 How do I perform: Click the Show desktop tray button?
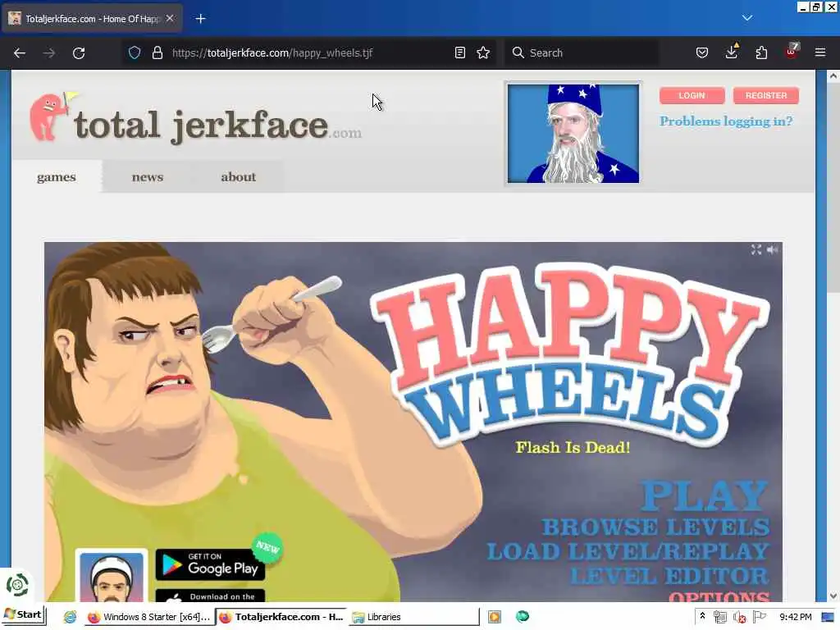[x=828, y=617]
